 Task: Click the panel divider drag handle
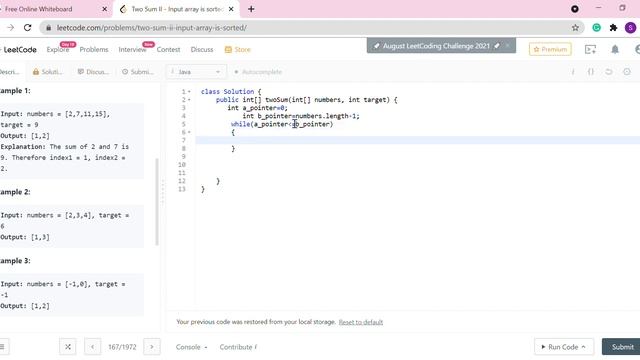pyautogui.click(x=163, y=192)
